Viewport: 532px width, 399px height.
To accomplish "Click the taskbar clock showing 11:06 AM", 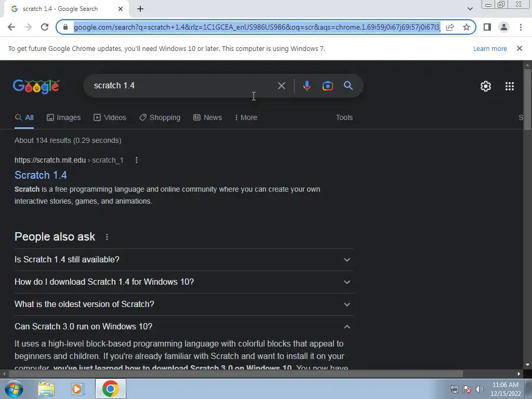I will point(506,389).
